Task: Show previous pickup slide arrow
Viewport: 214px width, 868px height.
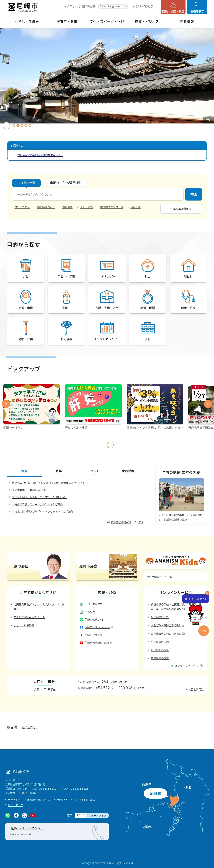Action: pyautogui.click(x=6, y=404)
